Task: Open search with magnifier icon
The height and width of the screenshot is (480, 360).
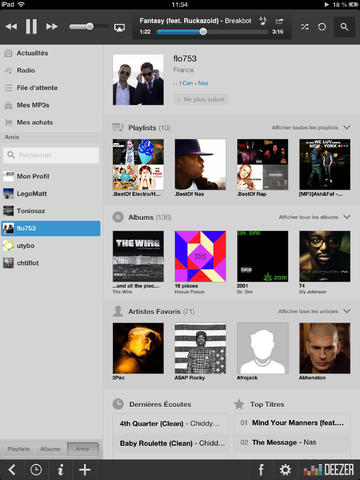Action: [x=344, y=27]
